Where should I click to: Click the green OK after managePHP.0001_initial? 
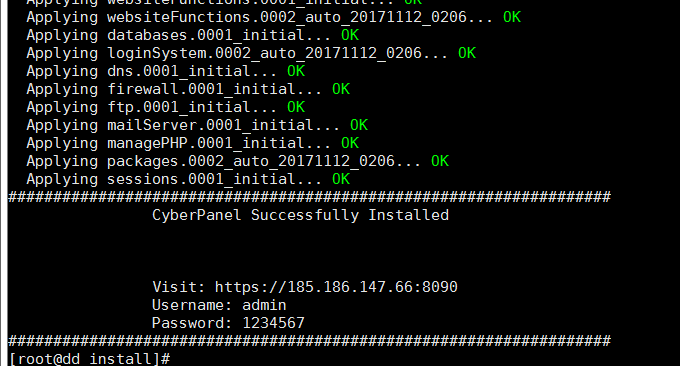point(350,143)
